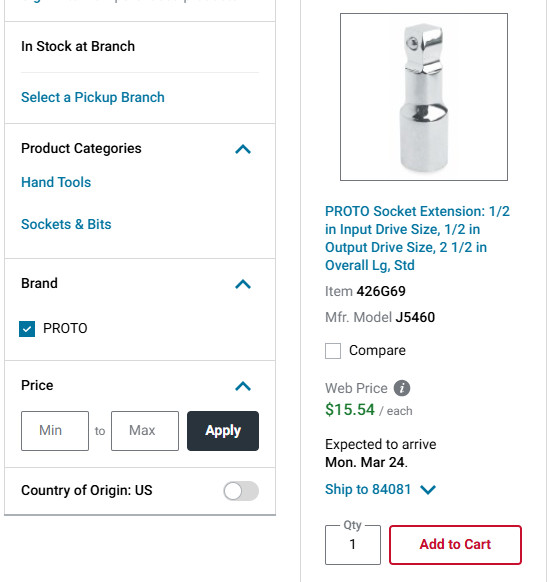This screenshot has width=556, height=582.
Task: Add the socket extension to cart
Action: [455, 545]
